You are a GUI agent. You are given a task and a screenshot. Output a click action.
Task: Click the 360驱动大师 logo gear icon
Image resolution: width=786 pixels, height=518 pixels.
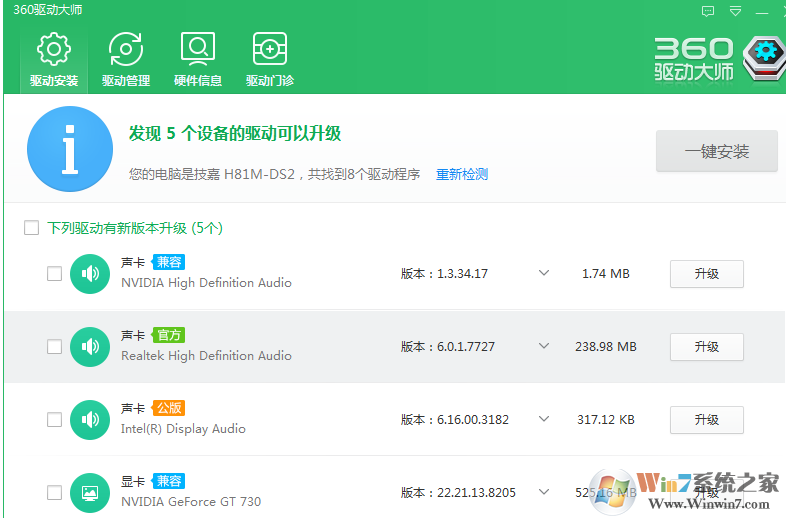click(767, 58)
